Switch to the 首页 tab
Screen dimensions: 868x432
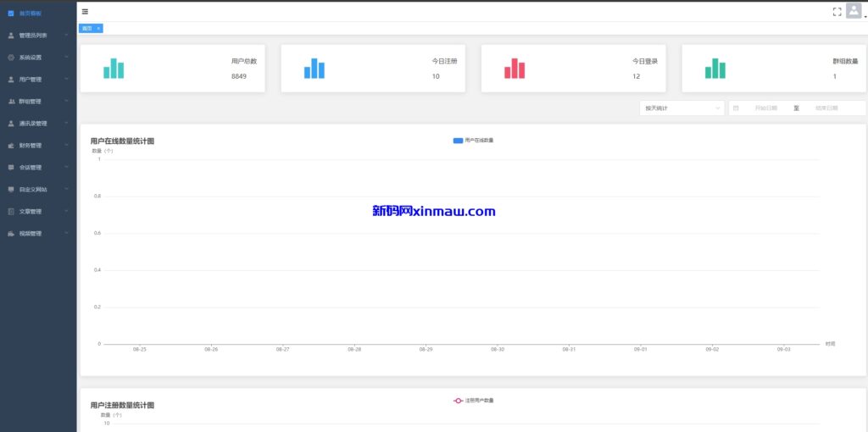click(86, 29)
